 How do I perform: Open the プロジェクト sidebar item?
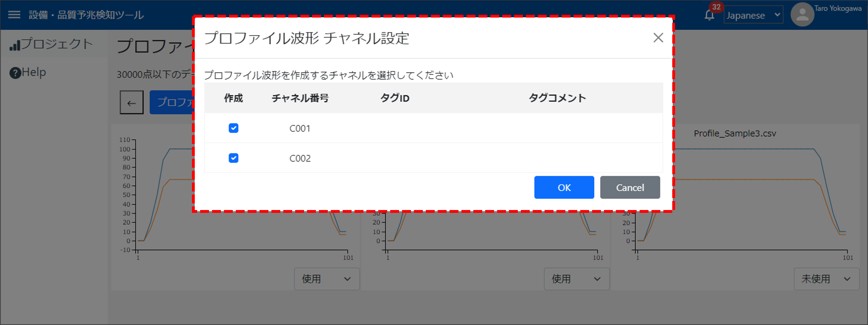pos(54,44)
